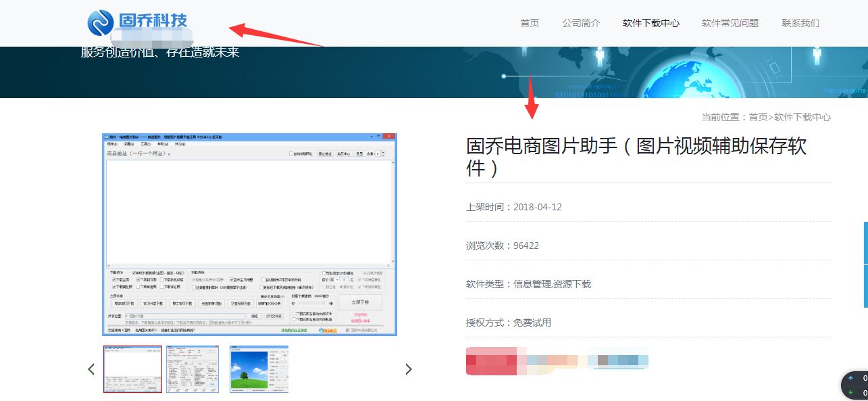Image resolution: width=868 pixels, height=401 pixels.
Task: Show the previous thumbnail with the left arrow
Action: 91,369
